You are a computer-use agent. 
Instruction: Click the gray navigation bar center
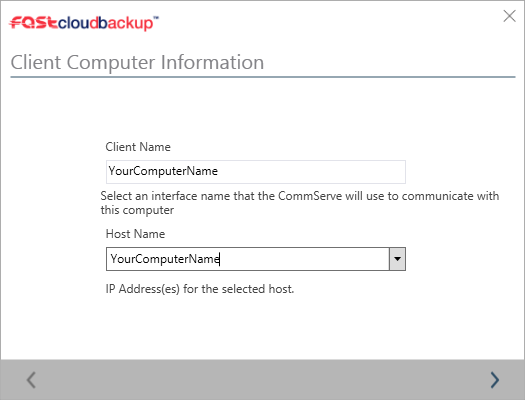[262, 380]
